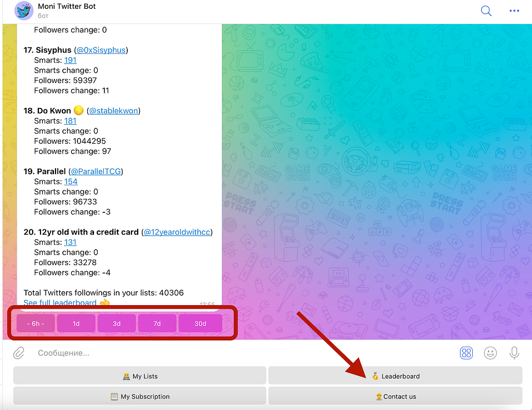Select the 3d leaderboard period button
The height and width of the screenshot is (410, 532).
[x=117, y=324]
